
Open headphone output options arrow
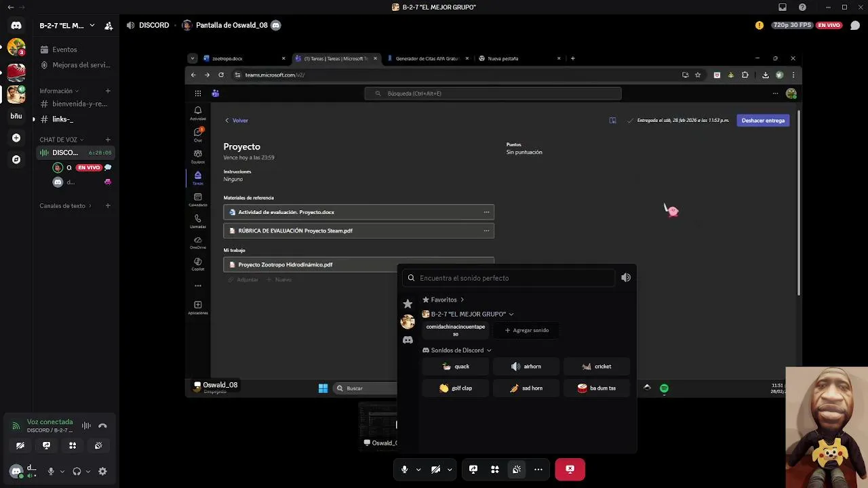(x=87, y=471)
